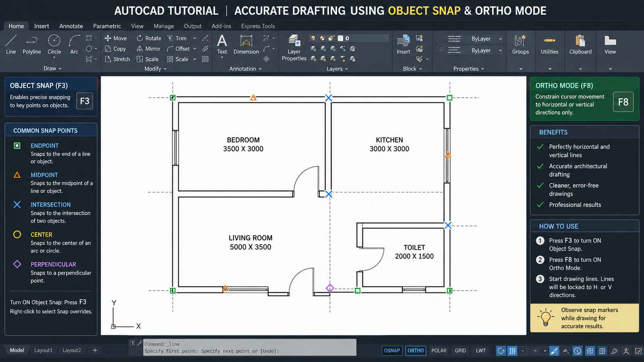Toggle the grid-hash icon button in status bar
The height and width of the screenshot is (362, 644).
(512, 351)
